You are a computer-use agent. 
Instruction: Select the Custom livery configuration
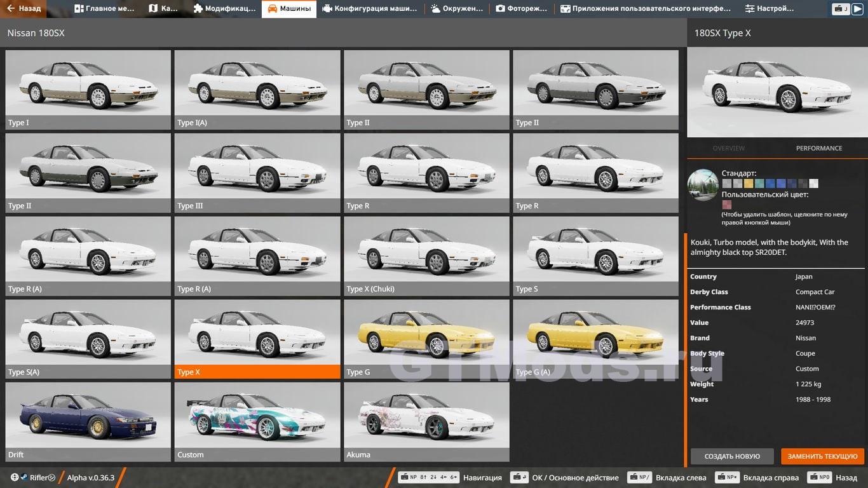click(257, 422)
